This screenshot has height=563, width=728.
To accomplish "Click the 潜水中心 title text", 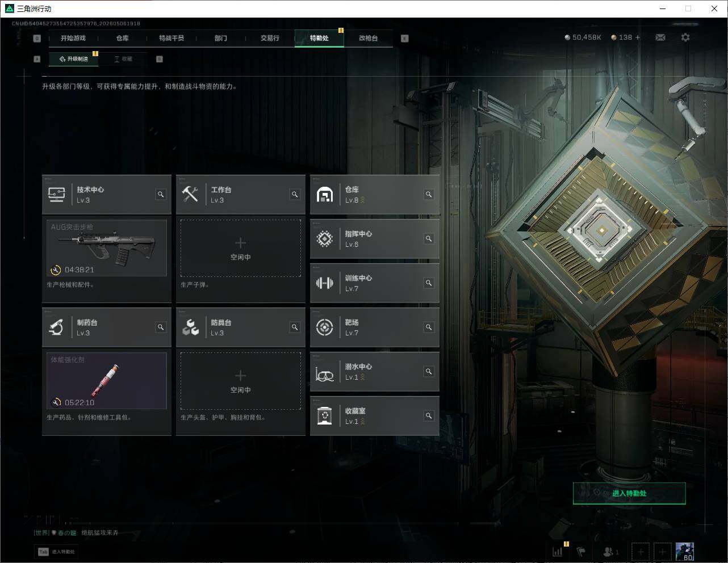I will 358,367.
